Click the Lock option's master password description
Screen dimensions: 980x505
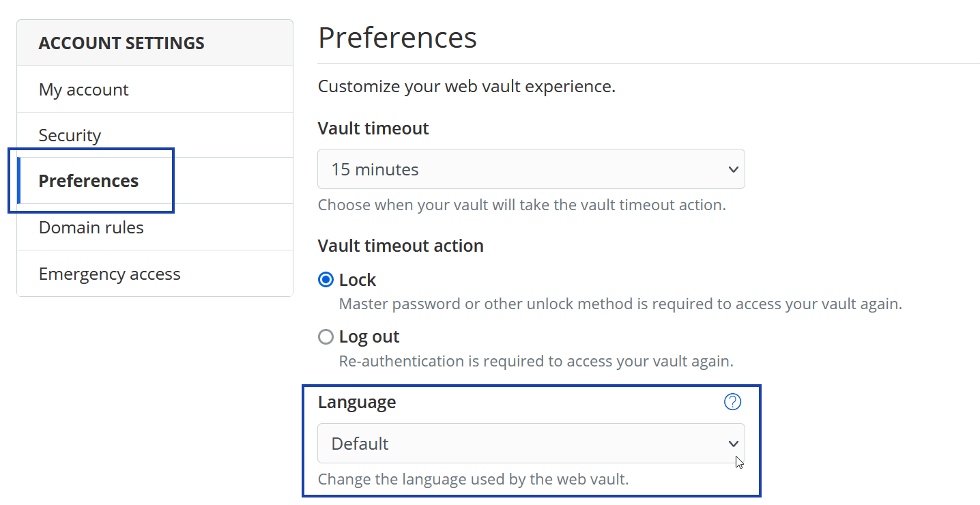(x=620, y=304)
